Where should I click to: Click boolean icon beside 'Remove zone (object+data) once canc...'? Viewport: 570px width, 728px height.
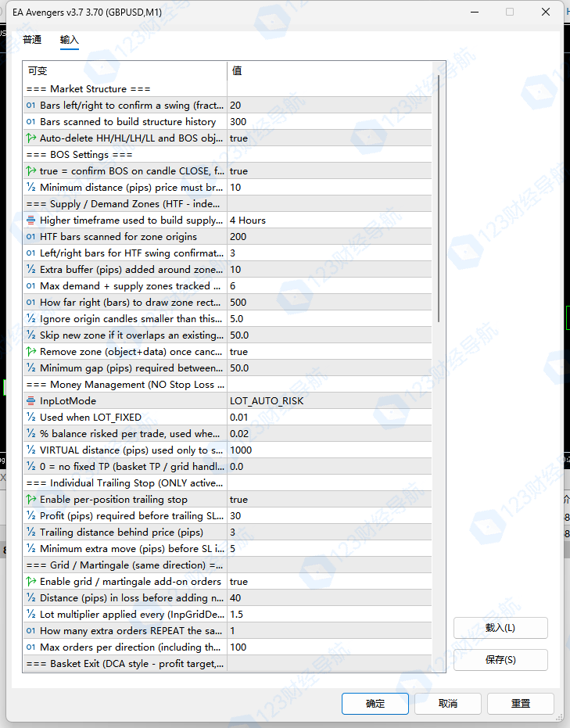pyautogui.click(x=30, y=352)
